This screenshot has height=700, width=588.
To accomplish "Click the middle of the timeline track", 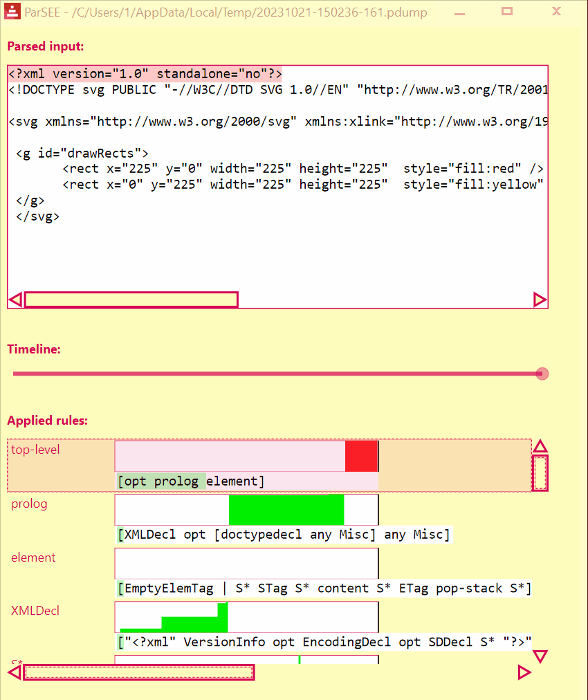I will tap(277, 374).
